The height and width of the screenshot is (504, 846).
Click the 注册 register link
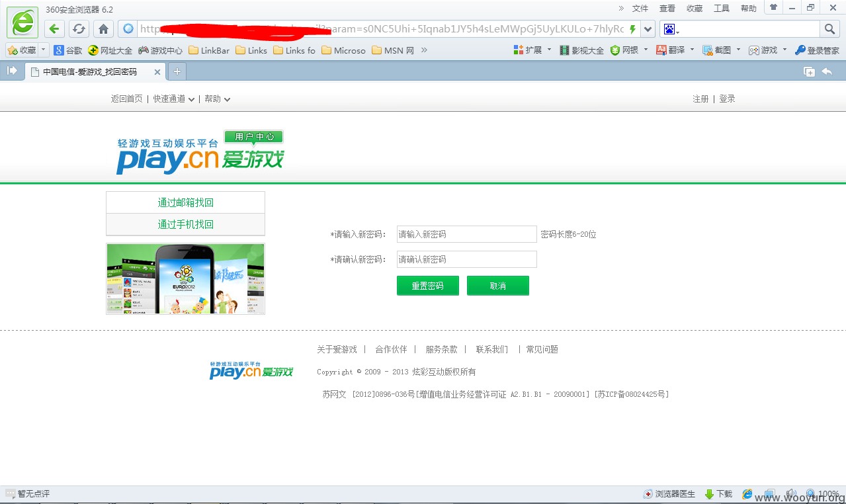[x=700, y=99]
